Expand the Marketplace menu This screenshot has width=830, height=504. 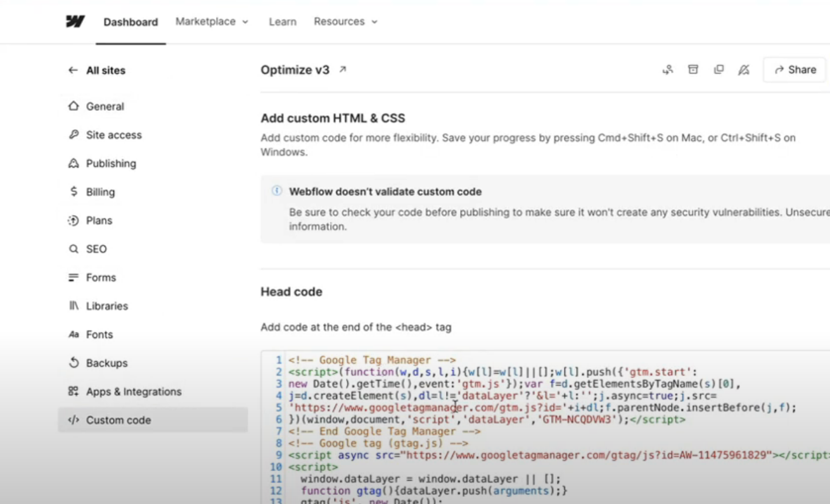tap(212, 22)
